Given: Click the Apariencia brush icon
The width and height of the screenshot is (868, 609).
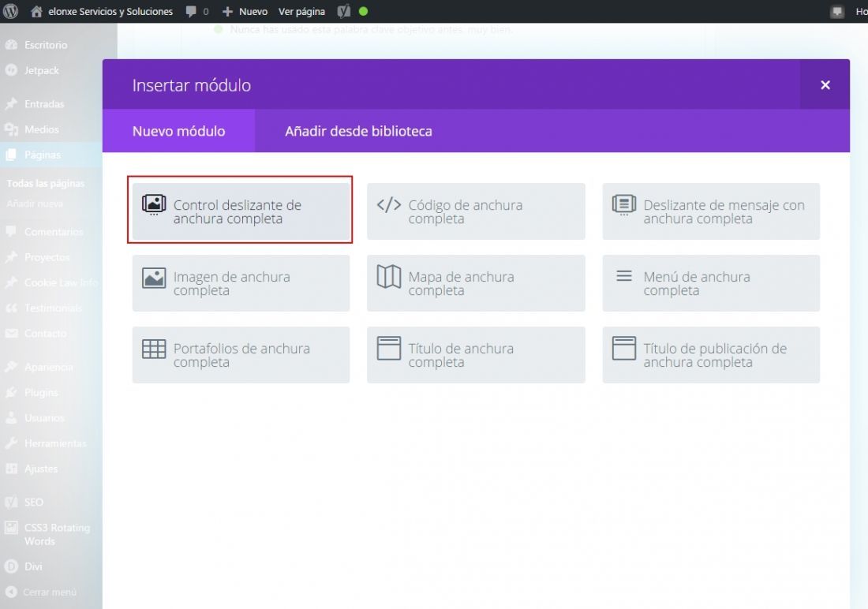Looking at the screenshot, I should pyautogui.click(x=11, y=367).
